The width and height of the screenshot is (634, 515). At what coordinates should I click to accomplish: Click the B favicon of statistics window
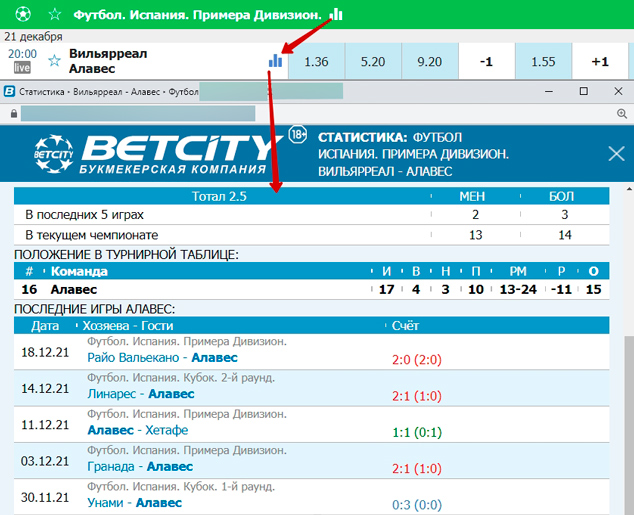click(x=9, y=91)
